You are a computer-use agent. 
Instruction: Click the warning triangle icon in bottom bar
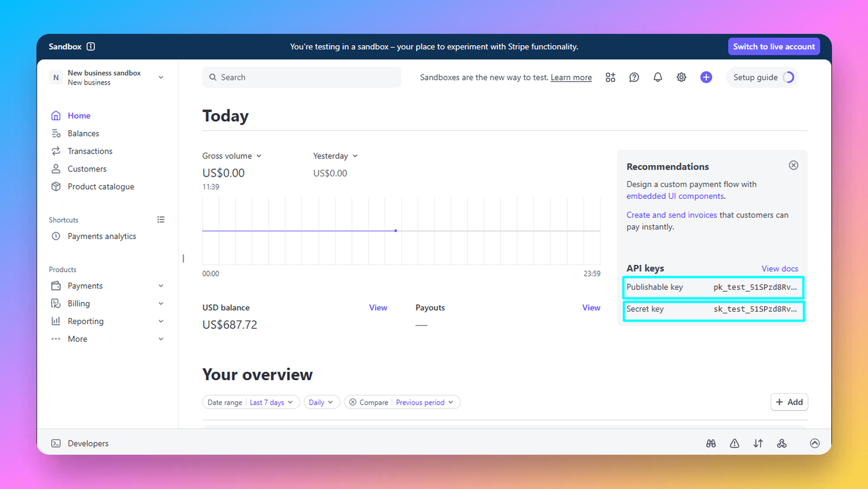[x=734, y=443]
